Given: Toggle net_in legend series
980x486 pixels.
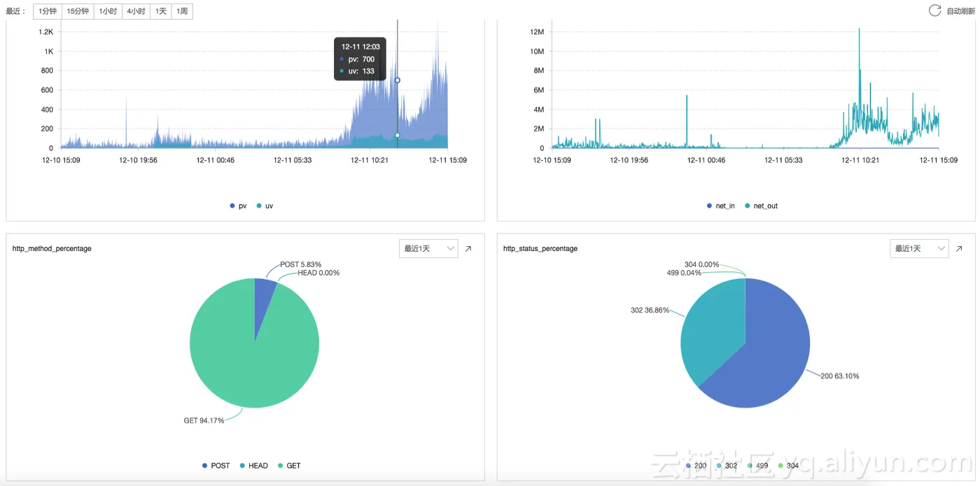Looking at the screenshot, I should coord(721,206).
